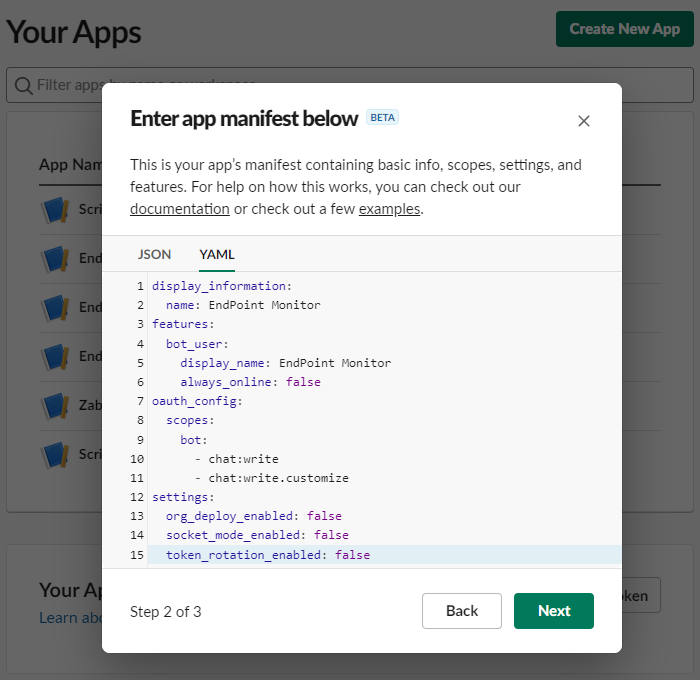Screen dimensions: 700x680
Task: Click 'token_rotation_enabled: false' line
Action: pyautogui.click(x=268, y=555)
